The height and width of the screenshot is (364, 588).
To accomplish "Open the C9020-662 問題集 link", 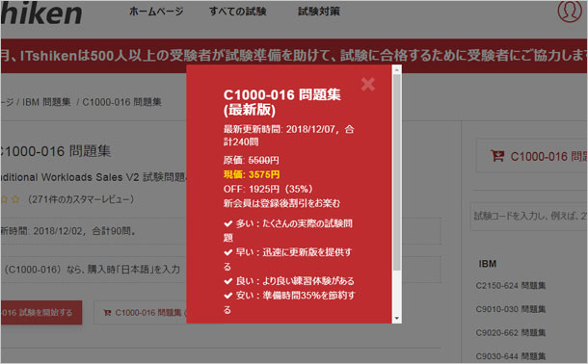I will point(510,333).
